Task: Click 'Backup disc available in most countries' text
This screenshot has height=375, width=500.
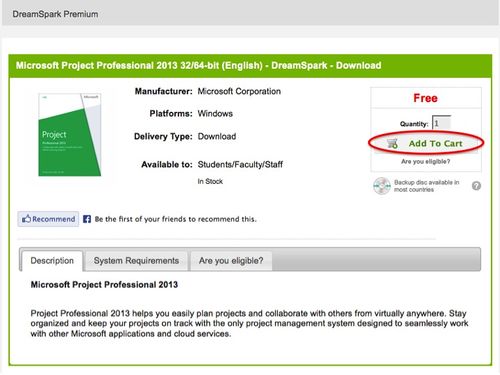Action: (x=427, y=186)
